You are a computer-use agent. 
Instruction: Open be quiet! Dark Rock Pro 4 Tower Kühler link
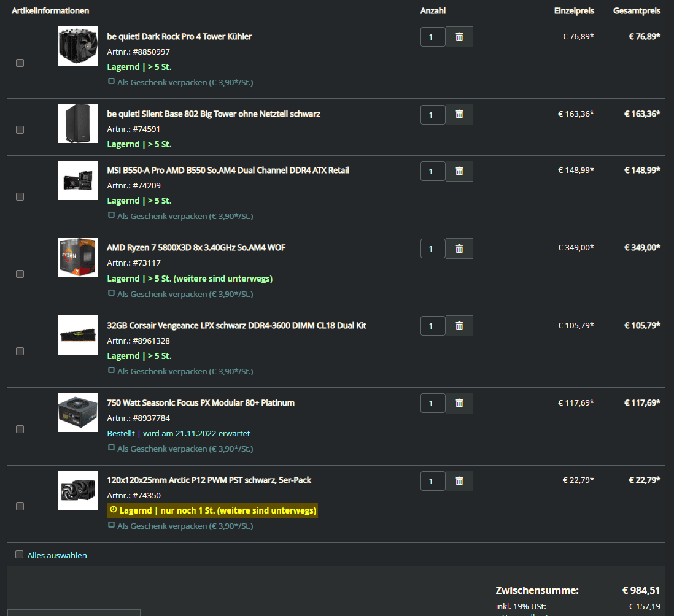click(x=179, y=37)
